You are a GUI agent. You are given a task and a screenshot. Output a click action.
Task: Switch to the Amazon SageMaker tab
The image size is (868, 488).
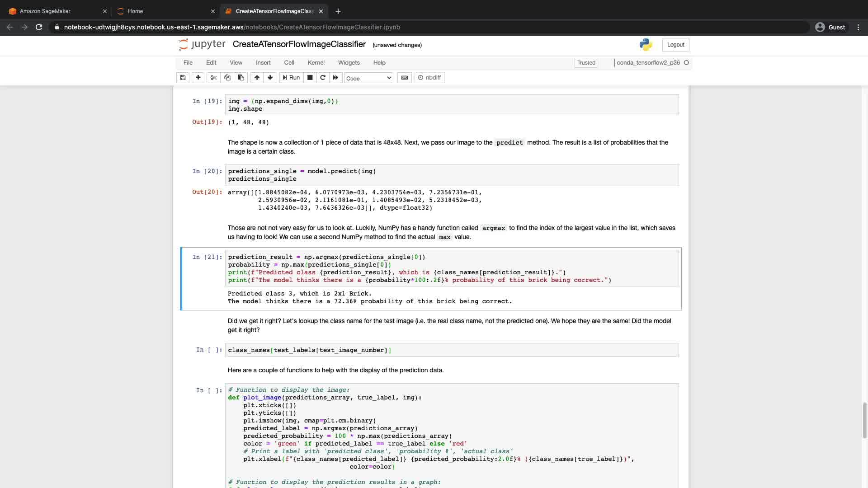click(45, 11)
